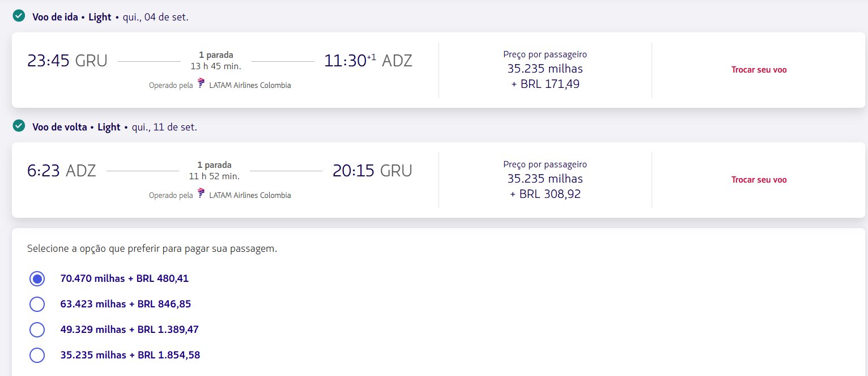Click Trocar seu voo for the return flight
The width and height of the screenshot is (868, 376).
759,180
